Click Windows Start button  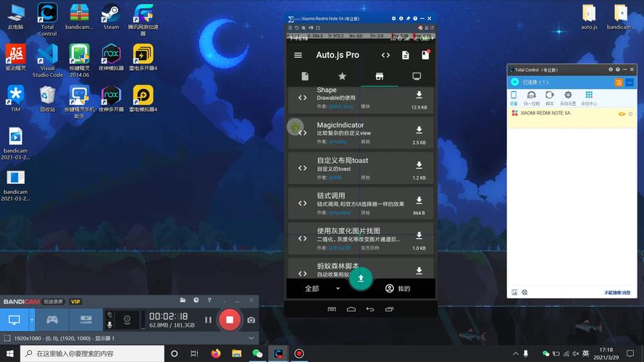click(x=10, y=353)
